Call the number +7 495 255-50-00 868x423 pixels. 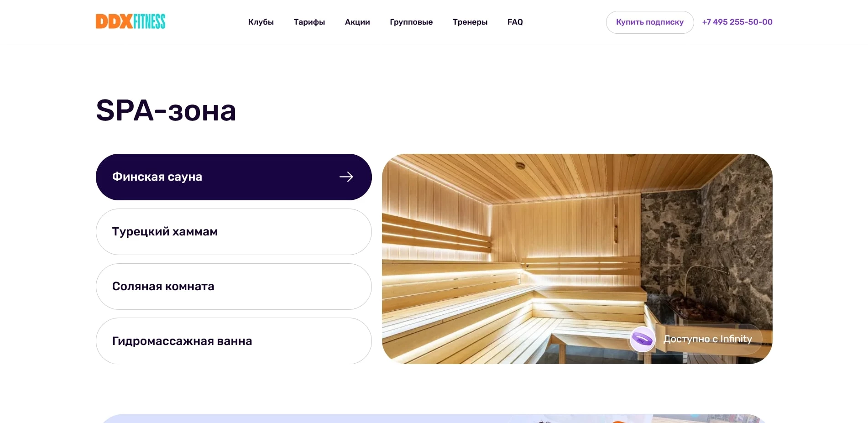737,21
